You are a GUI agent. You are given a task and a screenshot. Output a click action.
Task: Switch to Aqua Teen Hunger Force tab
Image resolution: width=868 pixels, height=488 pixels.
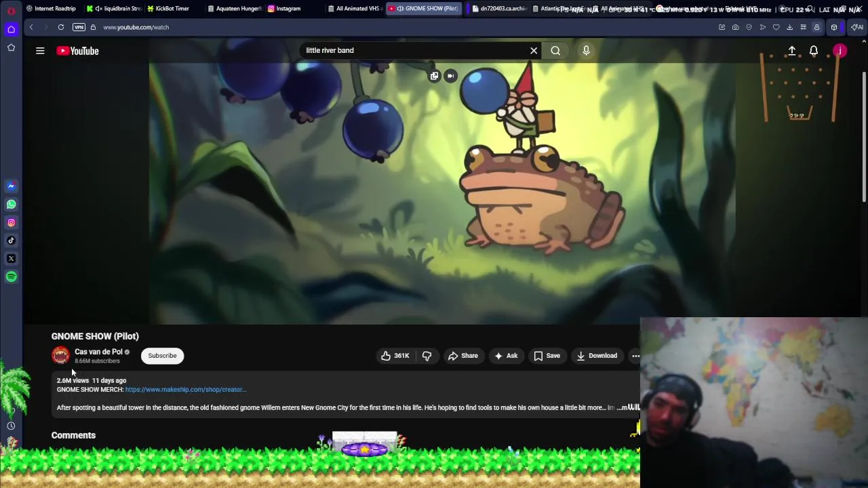point(235,9)
